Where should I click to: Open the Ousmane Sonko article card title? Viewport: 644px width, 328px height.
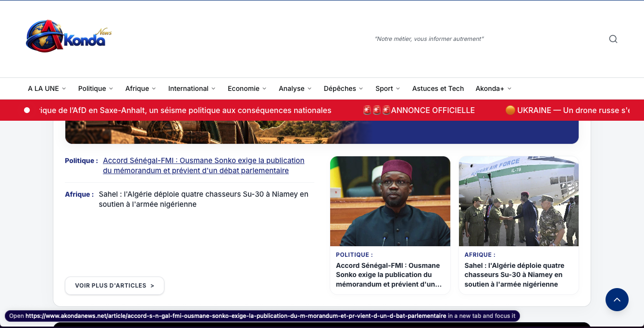(x=389, y=275)
